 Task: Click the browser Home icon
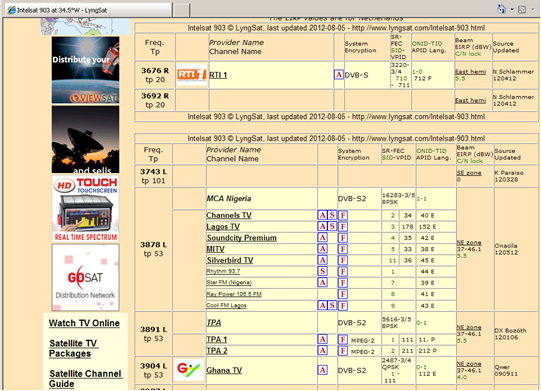(x=501, y=9)
